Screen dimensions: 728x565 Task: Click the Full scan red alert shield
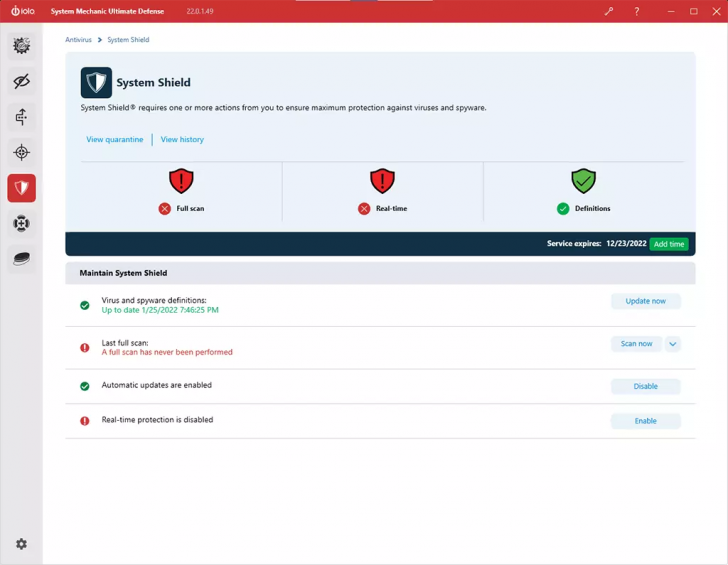pos(181,181)
